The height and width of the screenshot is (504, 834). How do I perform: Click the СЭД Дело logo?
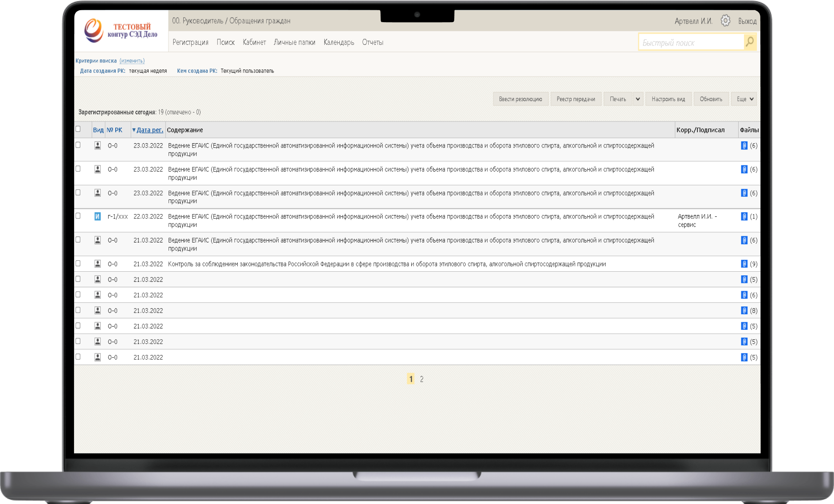click(x=121, y=31)
